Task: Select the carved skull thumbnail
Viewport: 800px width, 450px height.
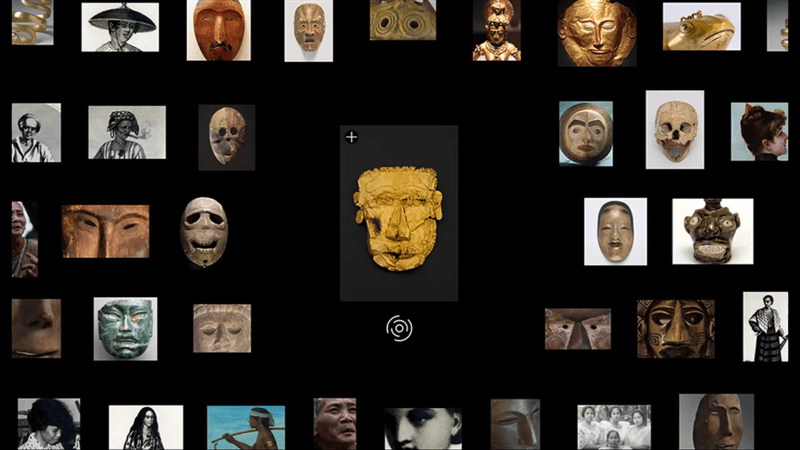Action: (x=675, y=130)
